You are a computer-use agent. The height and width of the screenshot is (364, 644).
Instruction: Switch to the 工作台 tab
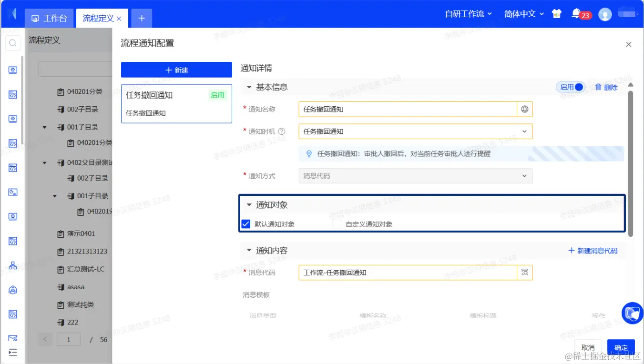tap(49, 19)
